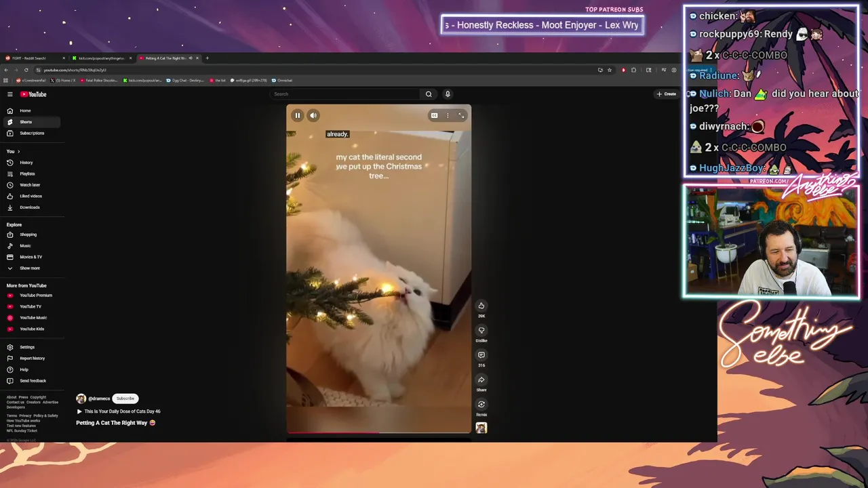The height and width of the screenshot is (488, 868).
Task: Pause the Shorts video
Action: click(x=297, y=115)
